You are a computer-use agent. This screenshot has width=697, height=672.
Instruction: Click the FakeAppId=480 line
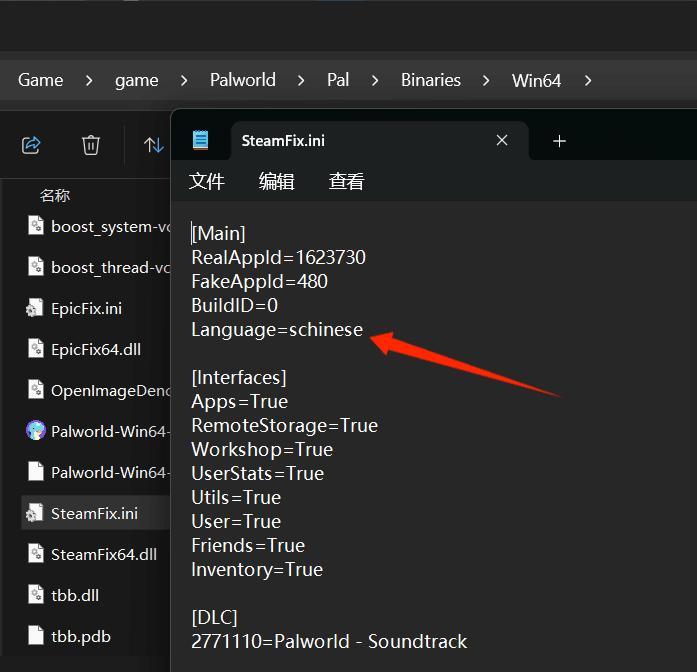click(x=260, y=282)
